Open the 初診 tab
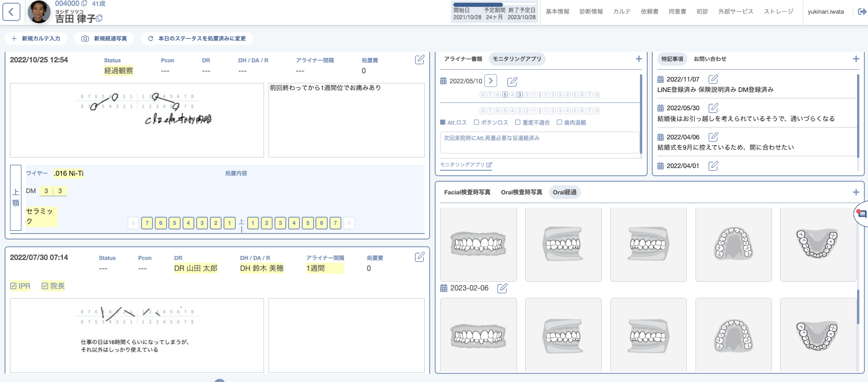The image size is (868, 382). (702, 12)
